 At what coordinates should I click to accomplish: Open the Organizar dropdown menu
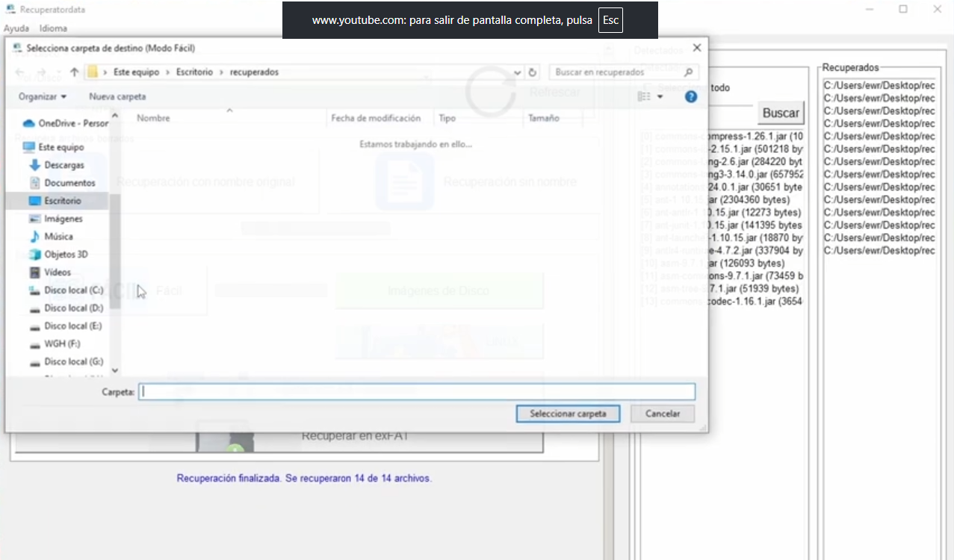pyautogui.click(x=42, y=97)
